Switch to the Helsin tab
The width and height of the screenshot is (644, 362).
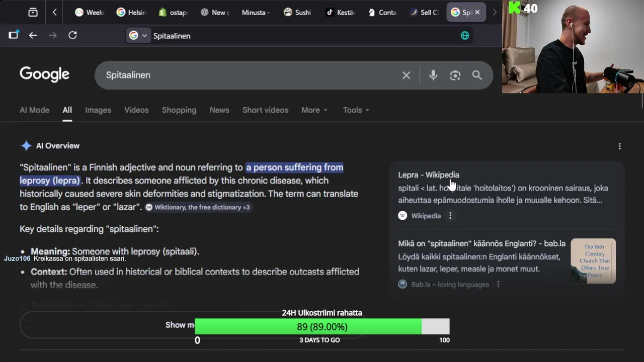coord(131,13)
